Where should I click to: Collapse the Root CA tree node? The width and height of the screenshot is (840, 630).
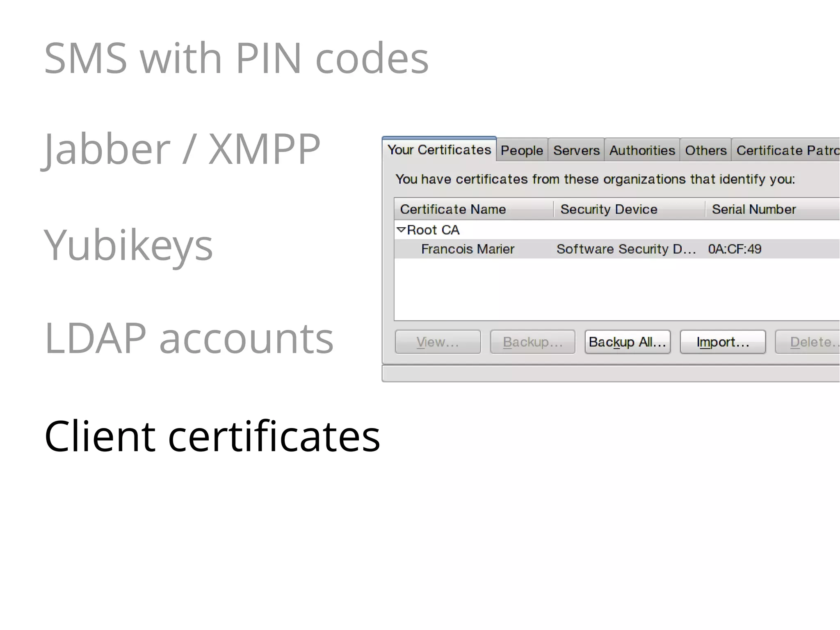coord(401,229)
